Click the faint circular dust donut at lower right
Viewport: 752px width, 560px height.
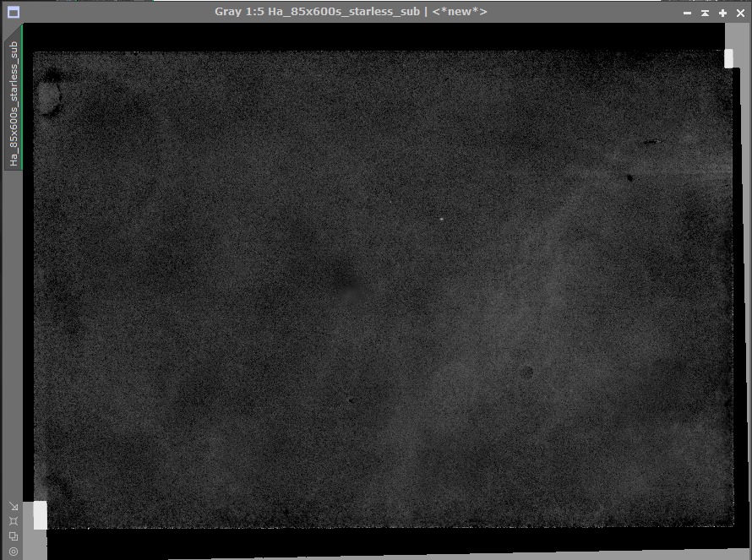coord(526,372)
